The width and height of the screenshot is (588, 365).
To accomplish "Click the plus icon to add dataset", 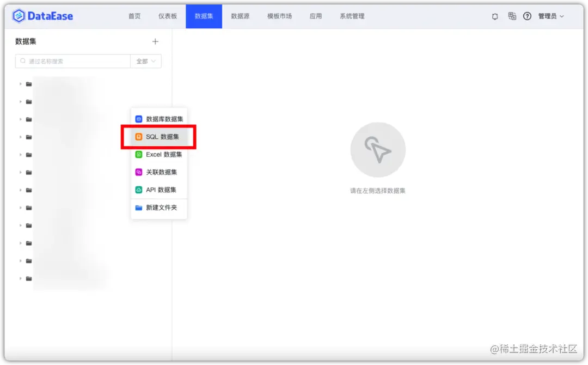I will 155,41.
